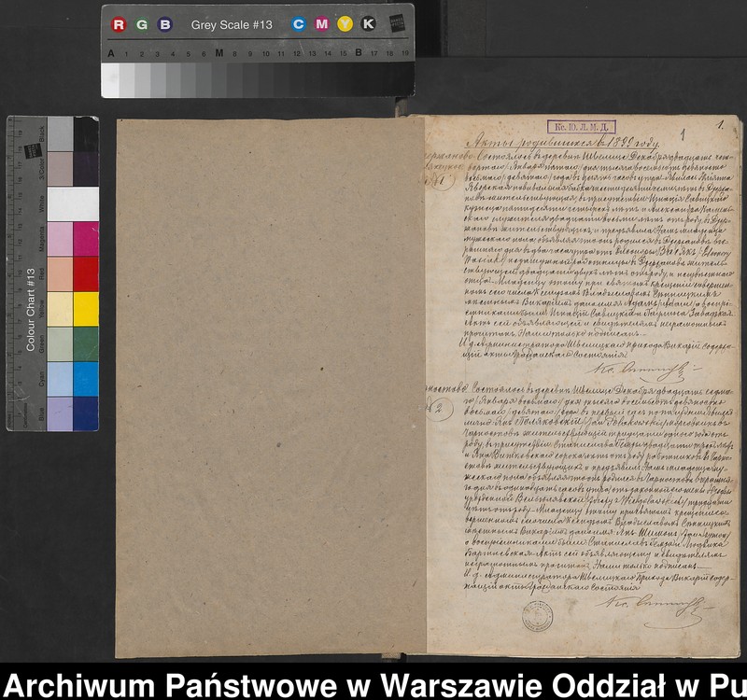
Task: Click the black "K" circle on grey scale card
Action: point(368,24)
